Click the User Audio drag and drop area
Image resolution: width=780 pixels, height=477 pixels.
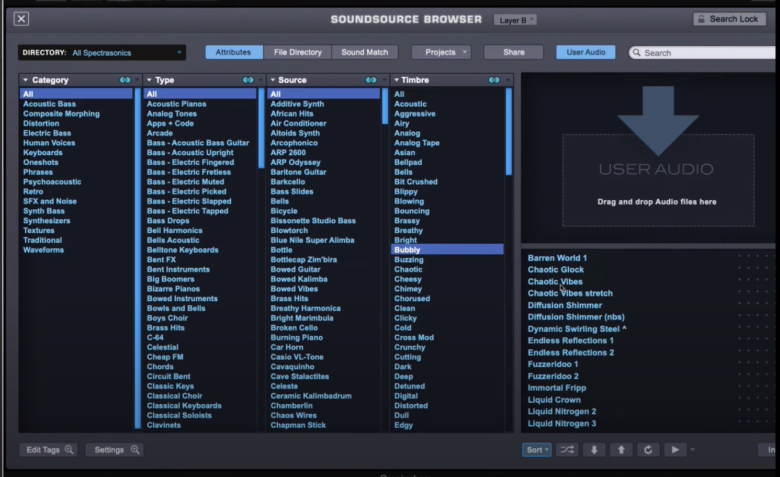pos(658,180)
